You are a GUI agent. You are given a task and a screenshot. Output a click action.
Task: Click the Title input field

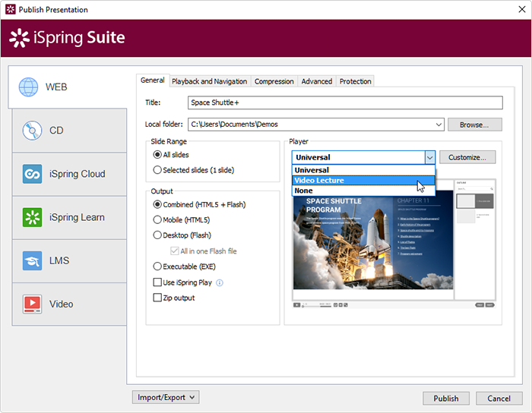(x=345, y=102)
